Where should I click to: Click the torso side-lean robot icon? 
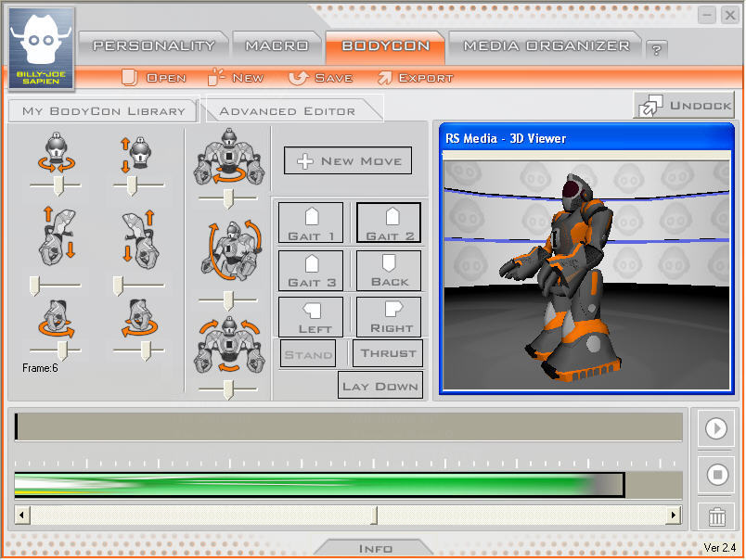[232, 250]
